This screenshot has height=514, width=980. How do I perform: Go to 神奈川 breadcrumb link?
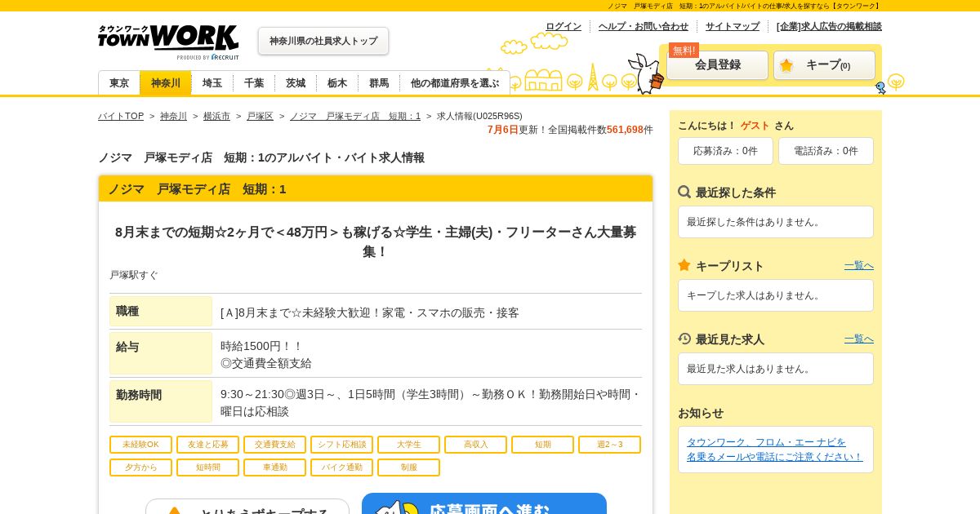[x=173, y=116]
